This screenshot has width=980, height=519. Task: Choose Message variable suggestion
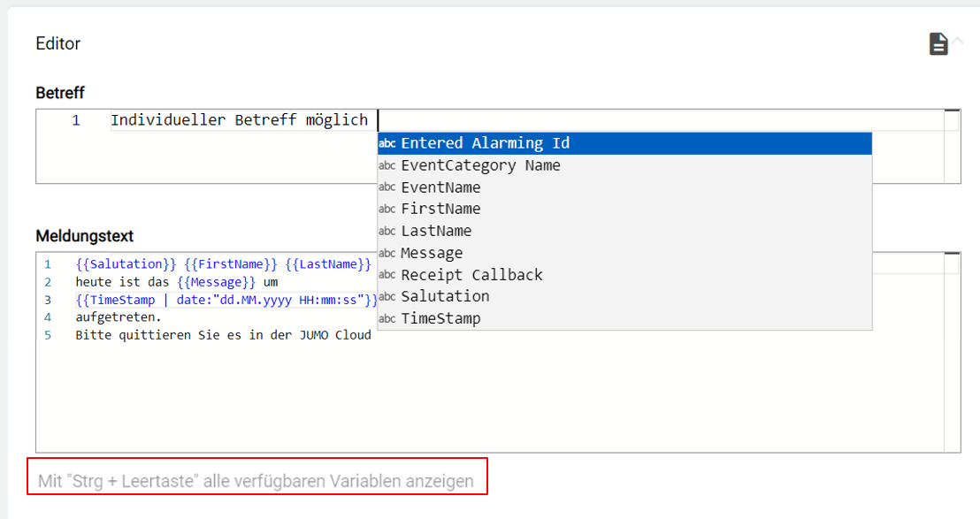tap(432, 253)
